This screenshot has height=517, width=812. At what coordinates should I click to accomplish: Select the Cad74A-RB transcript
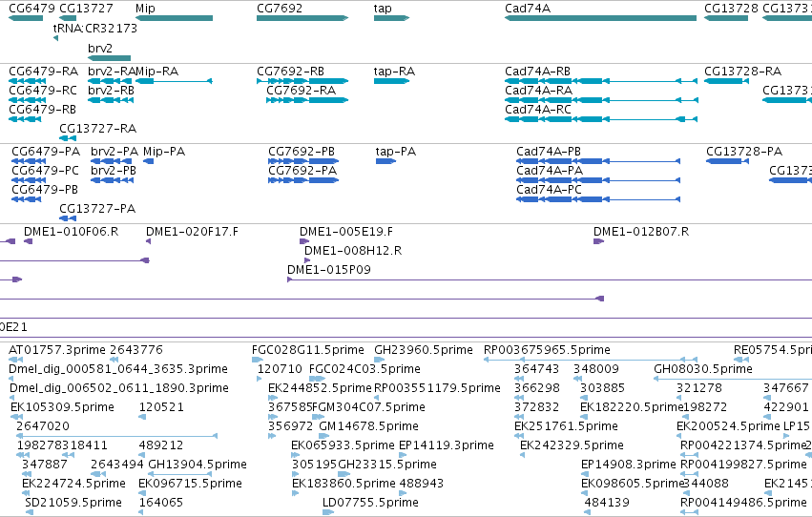point(601,81)
